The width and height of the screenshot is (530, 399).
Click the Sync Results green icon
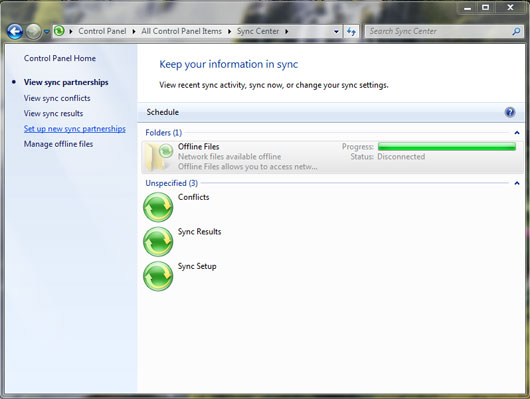tap(158, 241)
